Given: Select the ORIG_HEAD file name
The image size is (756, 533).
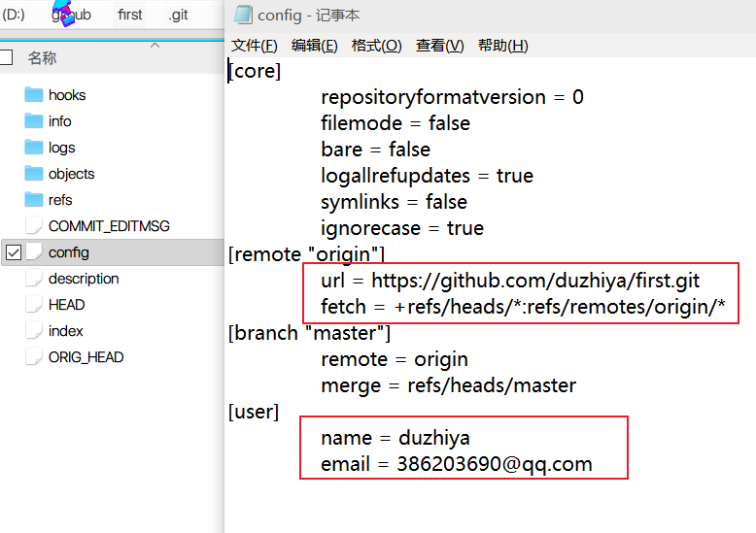Looking at the screenshot, I should click(86, 357).
